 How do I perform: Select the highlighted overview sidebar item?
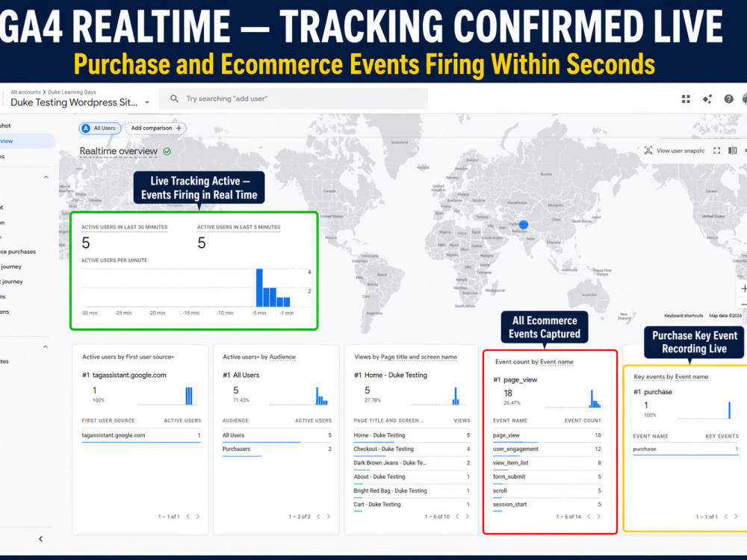[x=27, y=141]
